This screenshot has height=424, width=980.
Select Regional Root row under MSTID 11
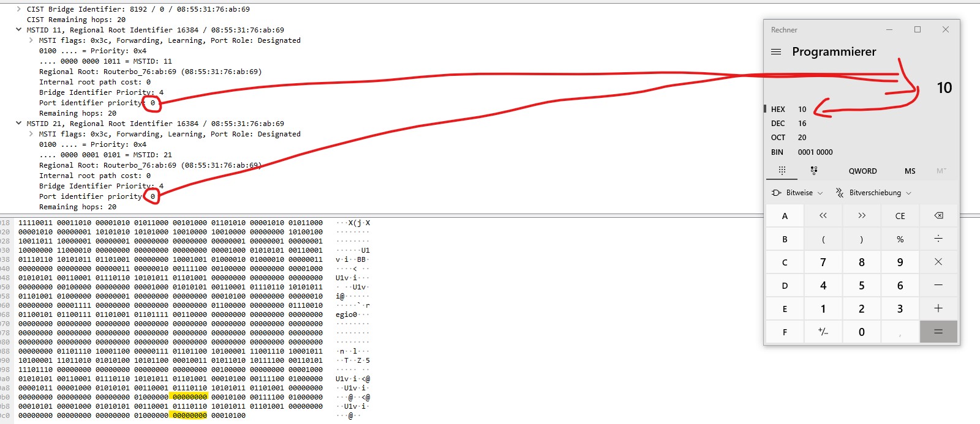tap(150, 72)
